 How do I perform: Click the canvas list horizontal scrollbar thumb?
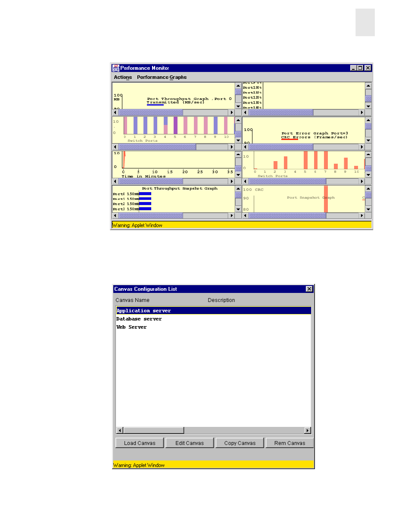click(153, 430)
